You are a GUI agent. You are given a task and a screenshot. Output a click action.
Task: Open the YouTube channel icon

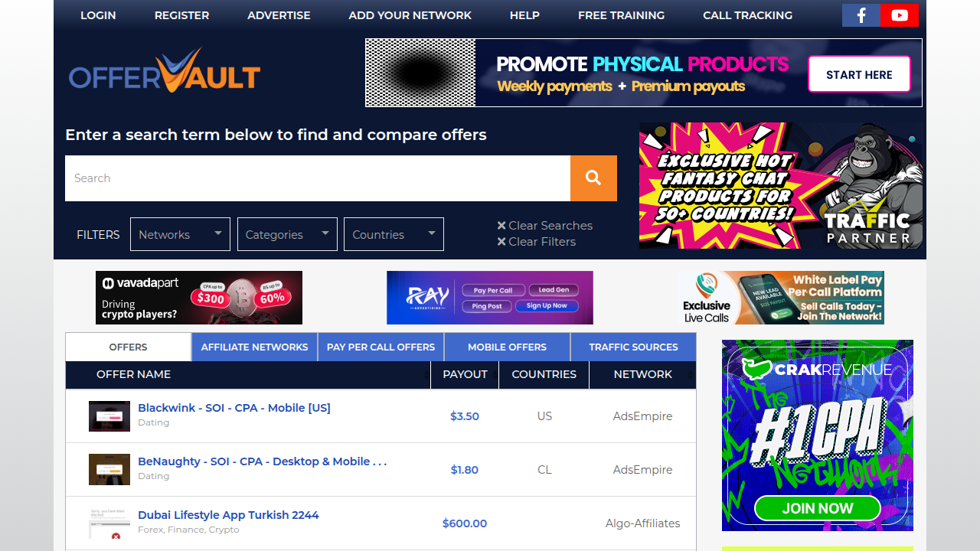click(900, 15)
